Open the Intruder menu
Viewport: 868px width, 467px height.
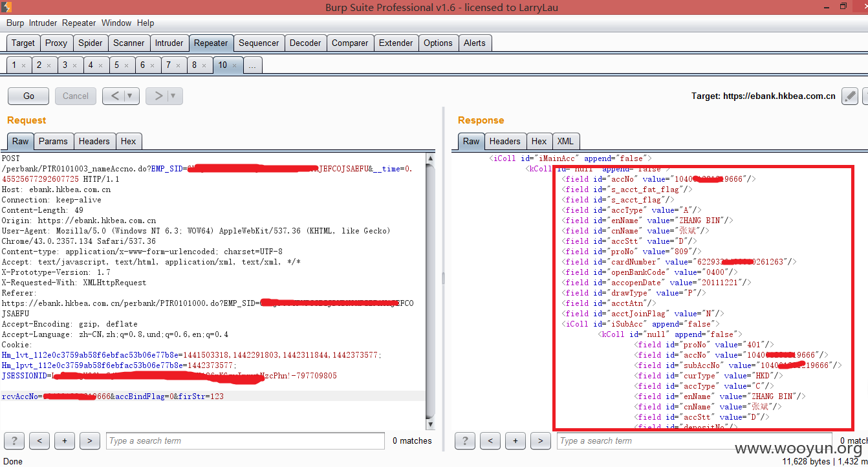[x=43, y=23]
